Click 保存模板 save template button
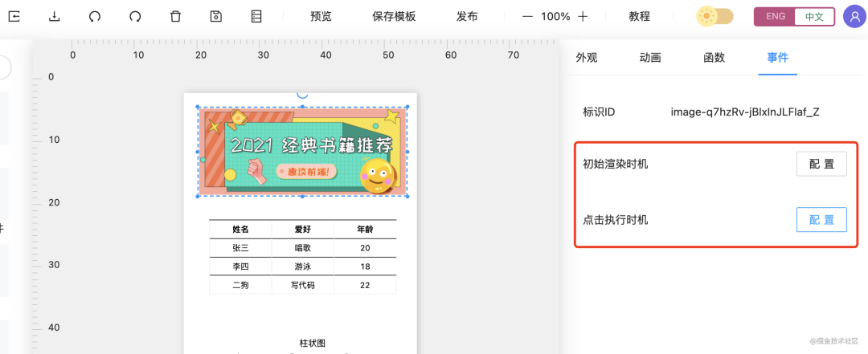 [x=394, y=17]
